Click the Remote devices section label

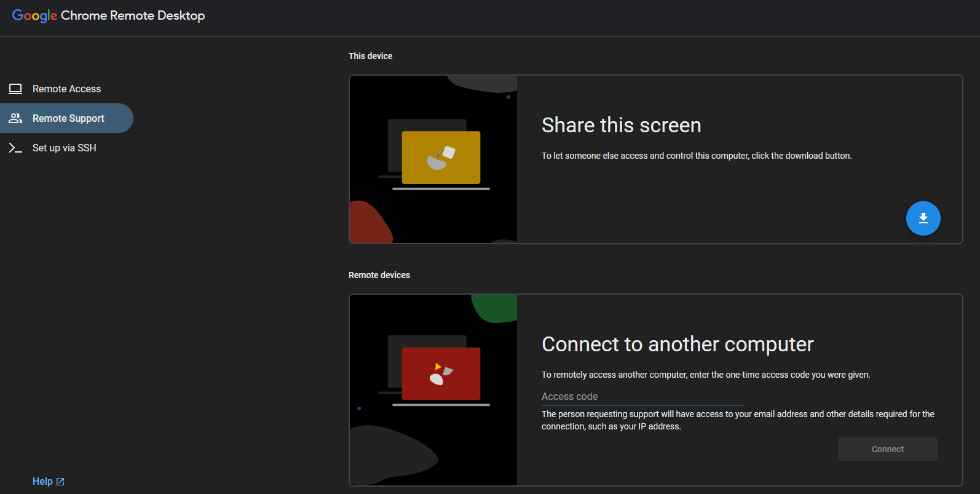379,275
